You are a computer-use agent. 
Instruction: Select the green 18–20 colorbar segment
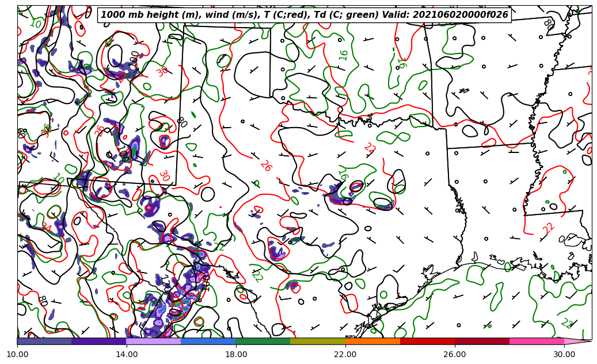(x=263, y=341)
